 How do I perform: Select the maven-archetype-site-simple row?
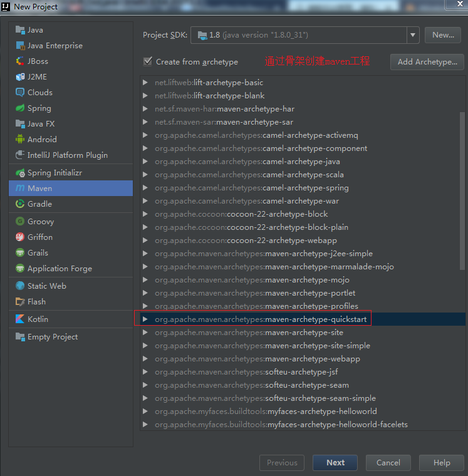coord(303,346)
